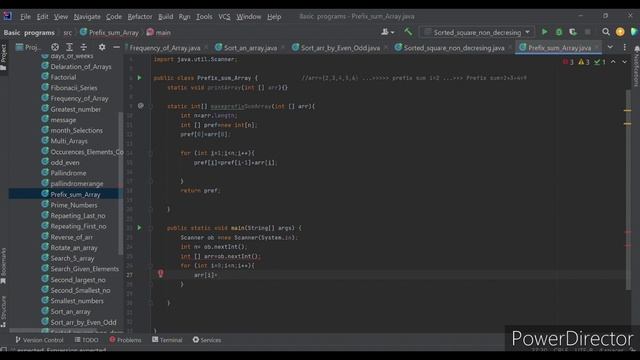Open the View menu
Image resolution: width=640 pixels, height=360 pixels.
61,17
